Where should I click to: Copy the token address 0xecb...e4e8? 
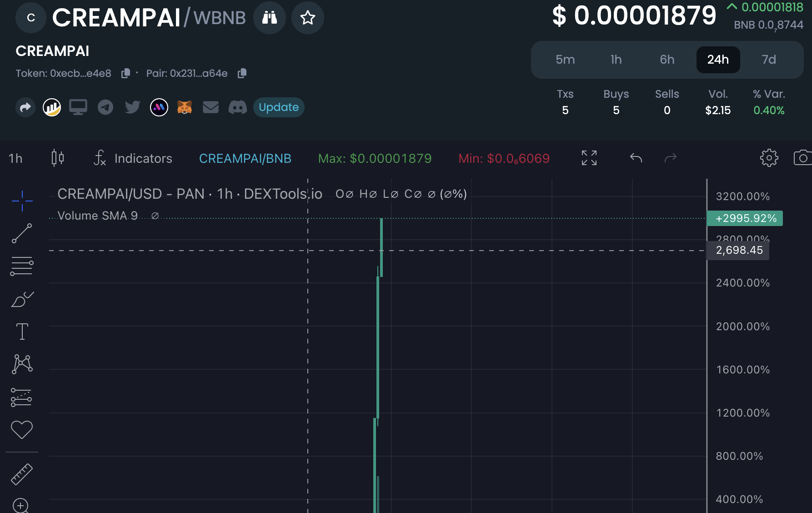click(126, 73)
